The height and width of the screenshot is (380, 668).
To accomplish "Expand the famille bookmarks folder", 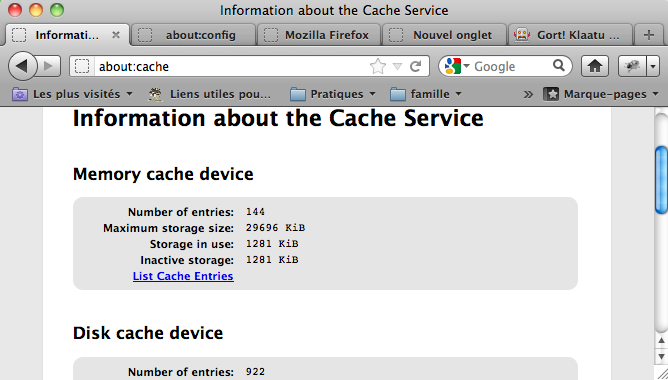I will (x=426, y=94).
